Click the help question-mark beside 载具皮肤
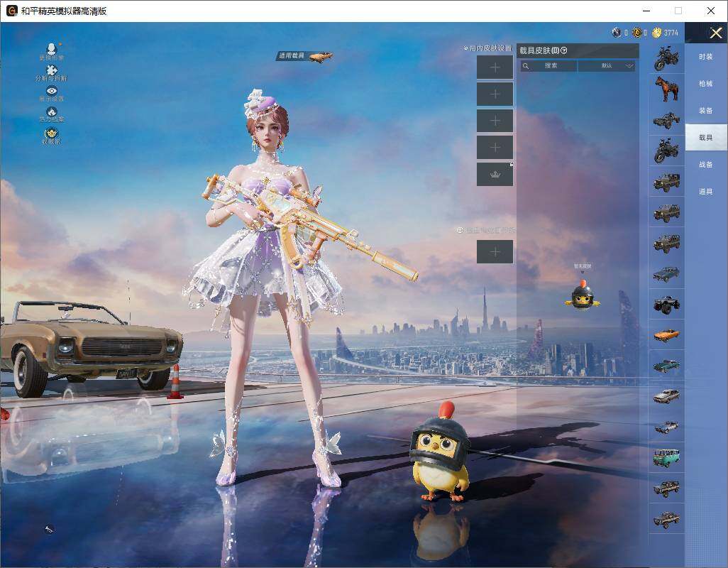 pos(564,50)
